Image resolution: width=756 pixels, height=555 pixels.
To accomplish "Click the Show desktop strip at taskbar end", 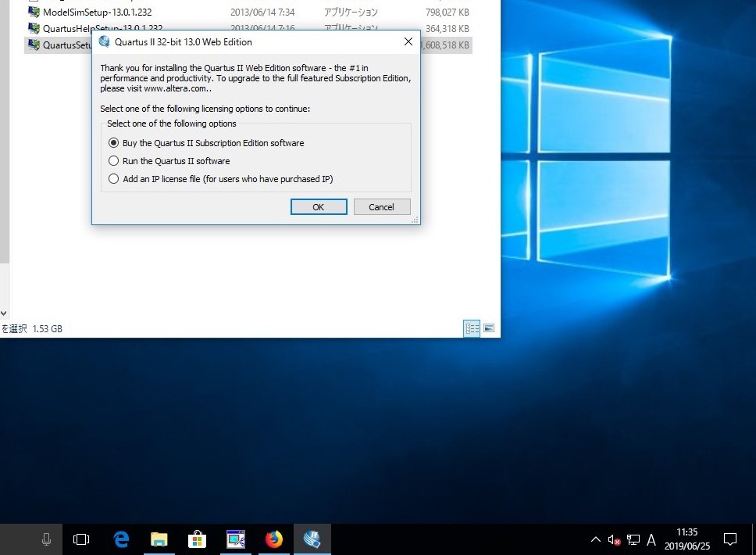I will (754, 539).
